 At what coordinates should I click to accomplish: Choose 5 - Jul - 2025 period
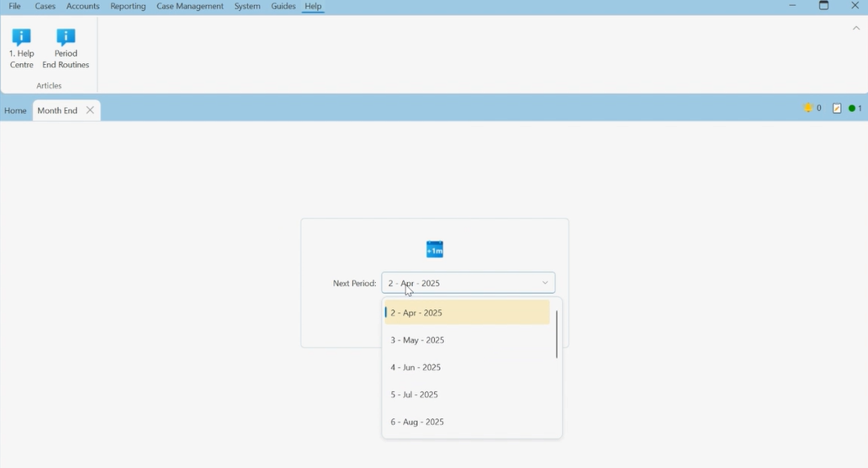click(467, 394)
